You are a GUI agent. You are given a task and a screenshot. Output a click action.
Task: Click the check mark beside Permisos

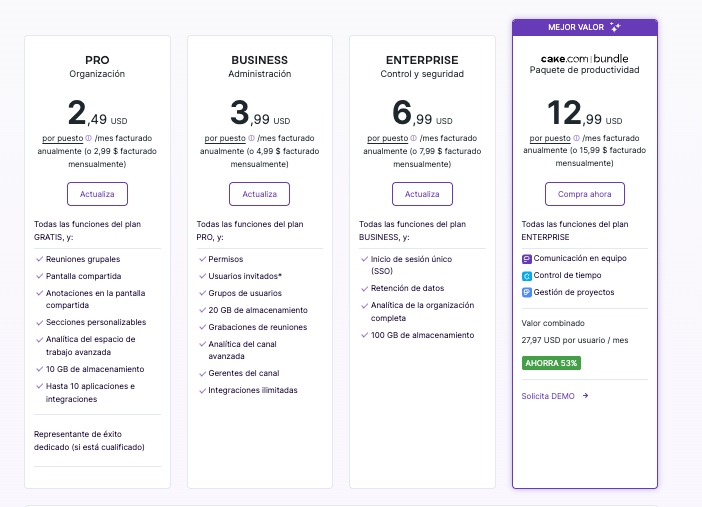tap(202, 259)
